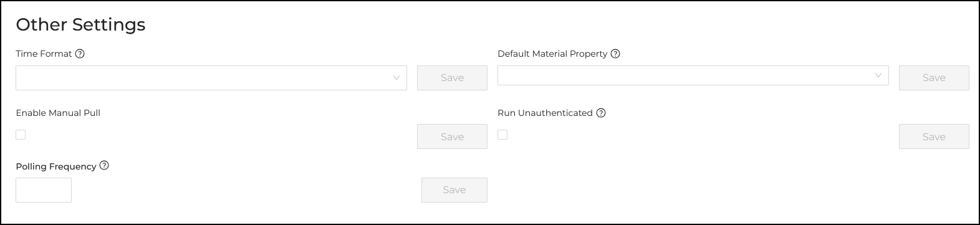Focus the Polling Frequency input box
This screenshot has width=980, height=225.
[44, 190]
